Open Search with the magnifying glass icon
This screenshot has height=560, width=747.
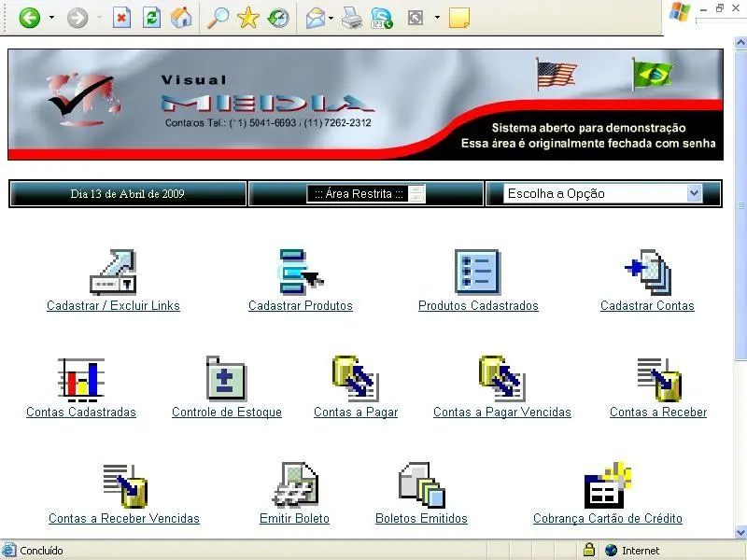pyautogui.click(x=218, y=18)
